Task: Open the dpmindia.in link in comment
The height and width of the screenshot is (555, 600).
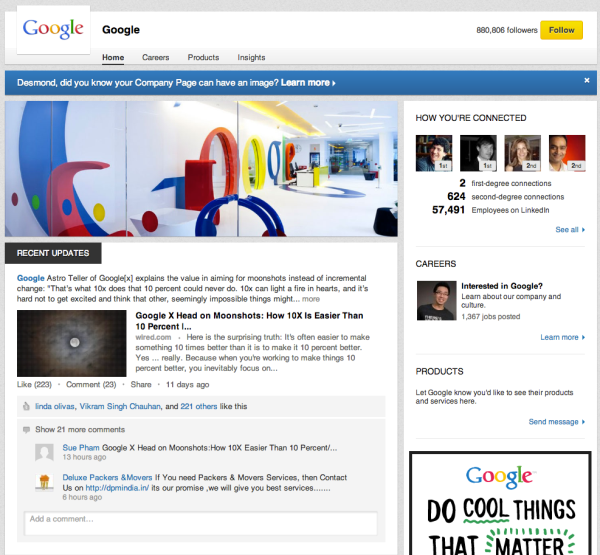Action: [117, 488]
